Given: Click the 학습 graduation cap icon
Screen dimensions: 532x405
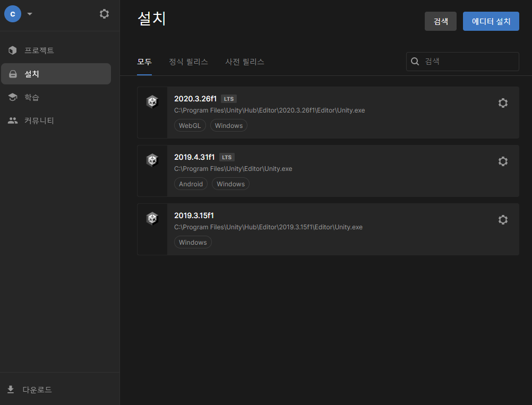Looking at the screenshot, I should pyautogui.click(x=13, y=97).
